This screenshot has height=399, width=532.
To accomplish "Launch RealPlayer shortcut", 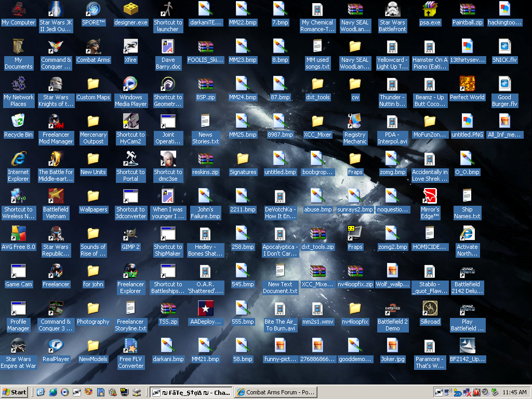I will pyautogui.click(x=56, y=351).
